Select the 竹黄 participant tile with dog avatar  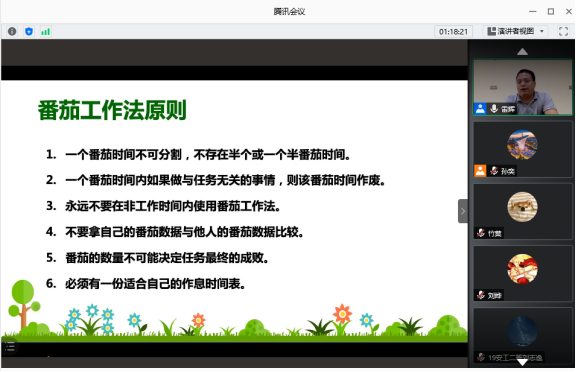coord(523,212)
